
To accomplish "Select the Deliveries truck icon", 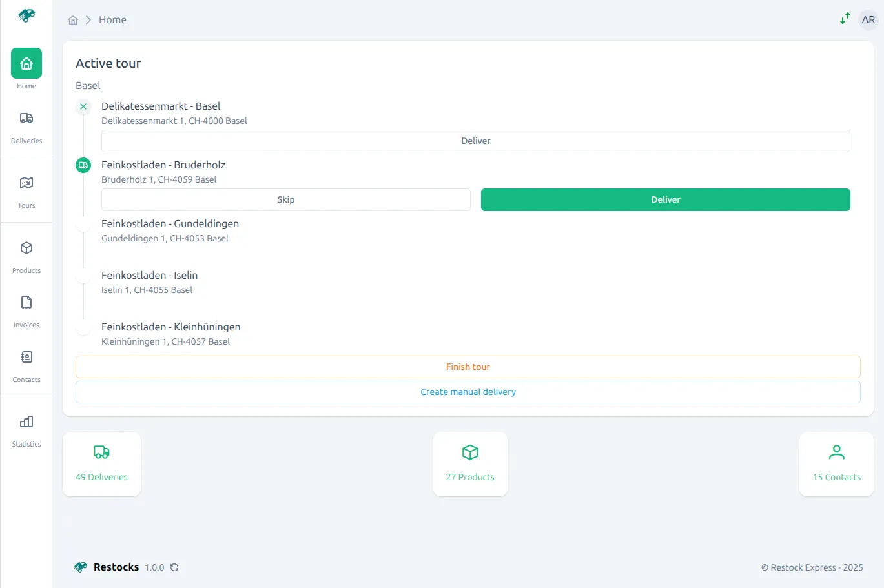I will click(26, 118).
